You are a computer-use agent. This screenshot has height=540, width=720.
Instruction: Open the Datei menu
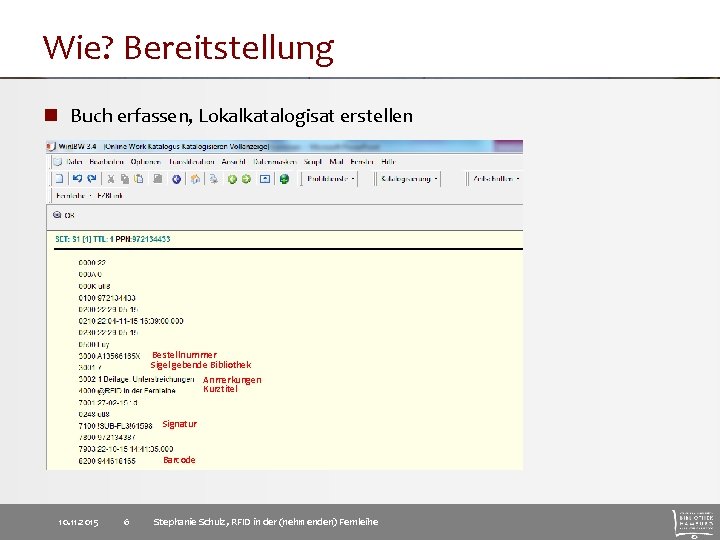coord(74,162)
